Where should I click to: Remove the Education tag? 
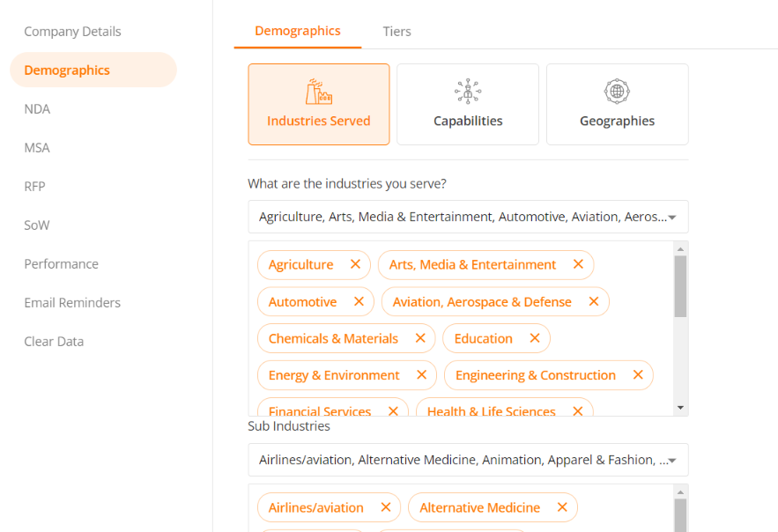[x=534, y=338]
